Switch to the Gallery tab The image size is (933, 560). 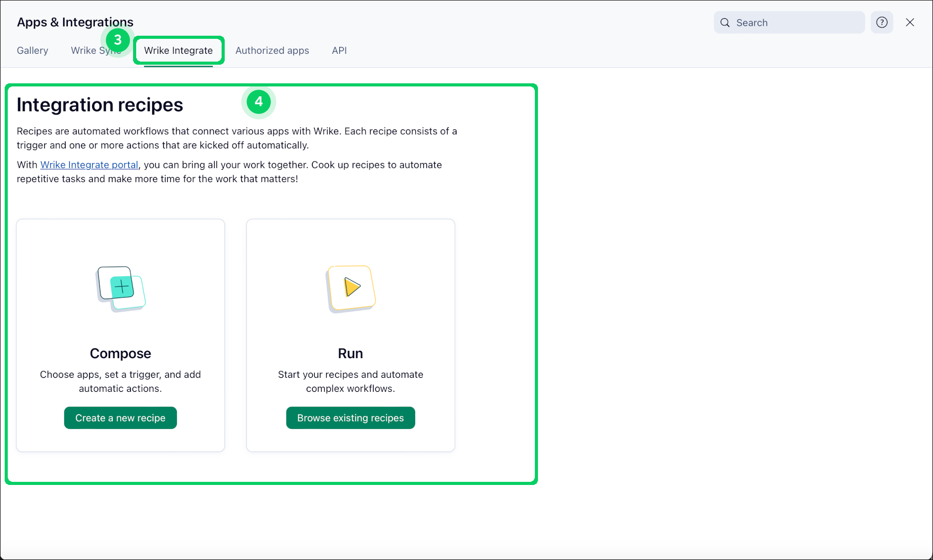[x=32, y=50]
